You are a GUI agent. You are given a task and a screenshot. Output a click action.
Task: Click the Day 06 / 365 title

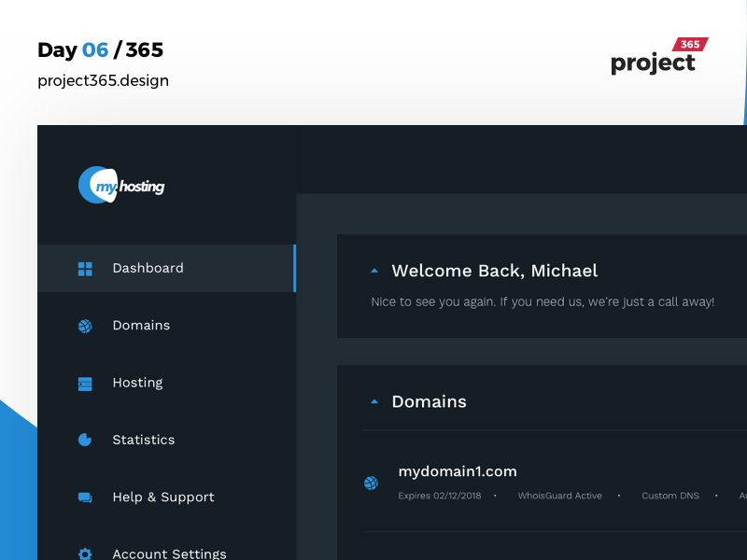point(101,50)
